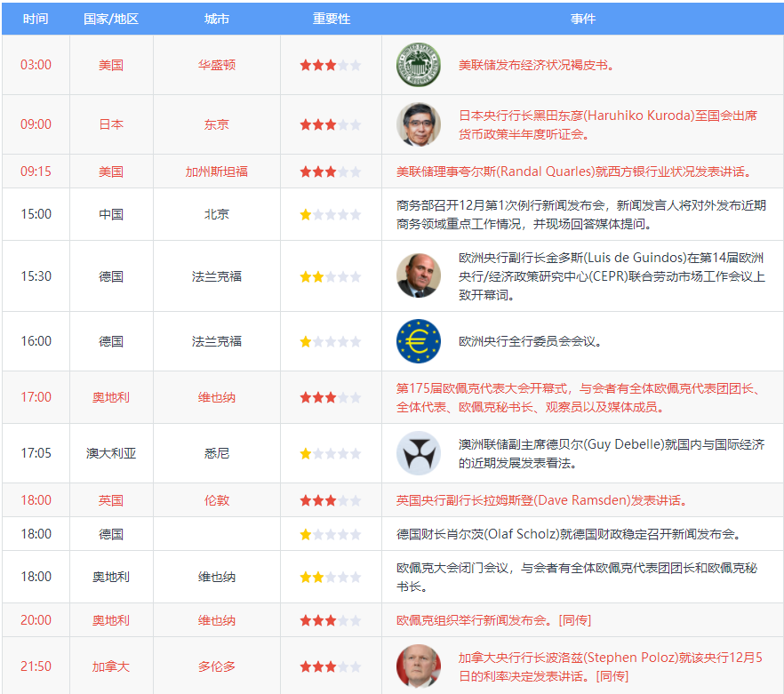
Task: Click the star rating in 15:30 法兰克福 row
Action: (x=331, y=276)
